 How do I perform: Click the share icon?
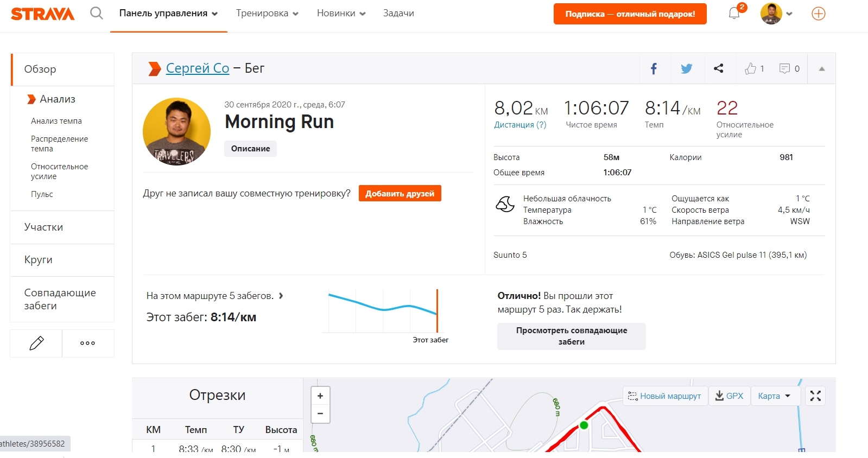coord(718,68)
